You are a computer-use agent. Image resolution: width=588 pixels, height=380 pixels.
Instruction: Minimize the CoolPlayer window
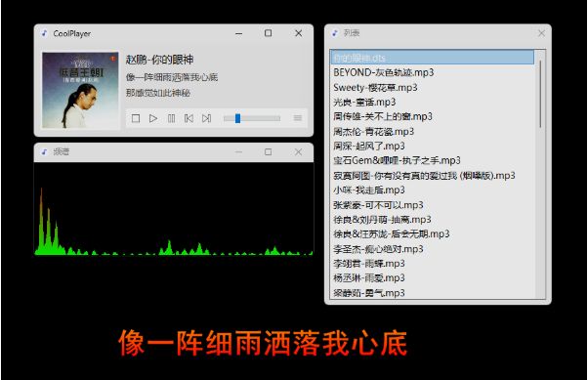[x=239, y=33]
